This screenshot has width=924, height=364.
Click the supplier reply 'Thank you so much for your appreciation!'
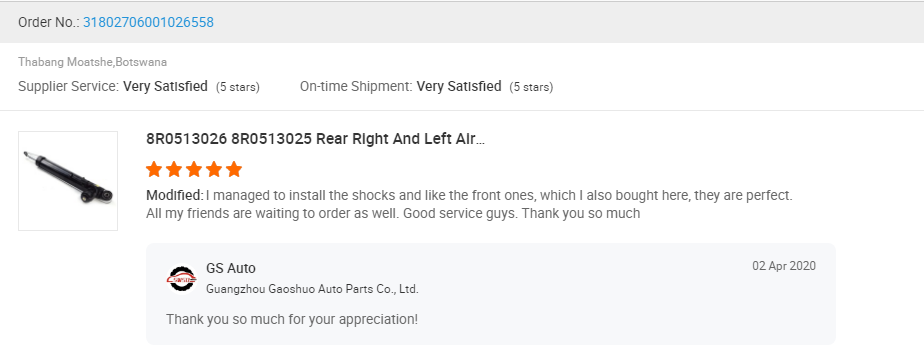292,319
